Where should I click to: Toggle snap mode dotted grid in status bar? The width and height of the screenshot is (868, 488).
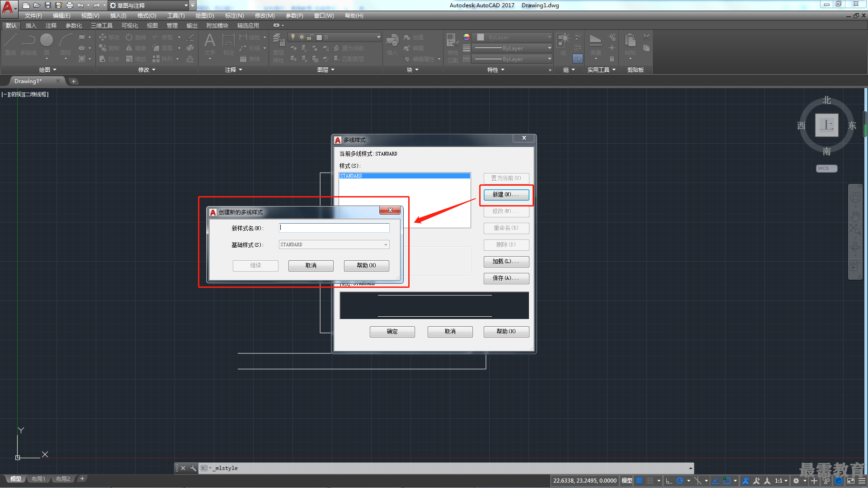click(x=650, y=481)
